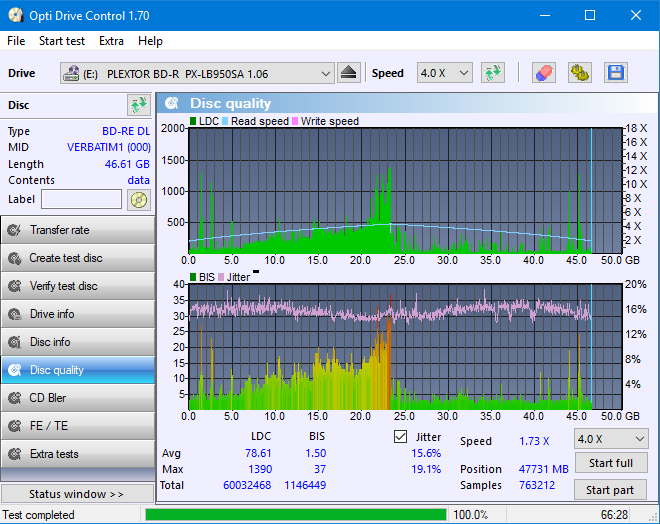Click the disc type BD-RE DL value

[x=126, y=131]
